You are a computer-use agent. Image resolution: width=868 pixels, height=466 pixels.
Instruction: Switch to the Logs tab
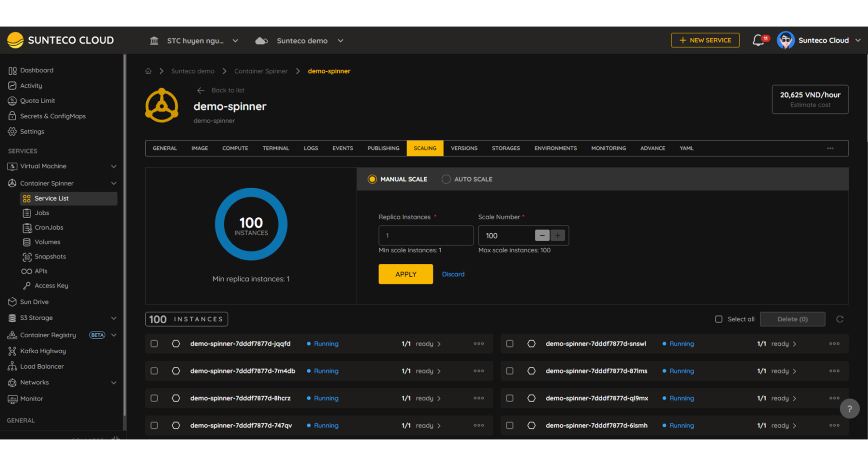tap(311, 148)
